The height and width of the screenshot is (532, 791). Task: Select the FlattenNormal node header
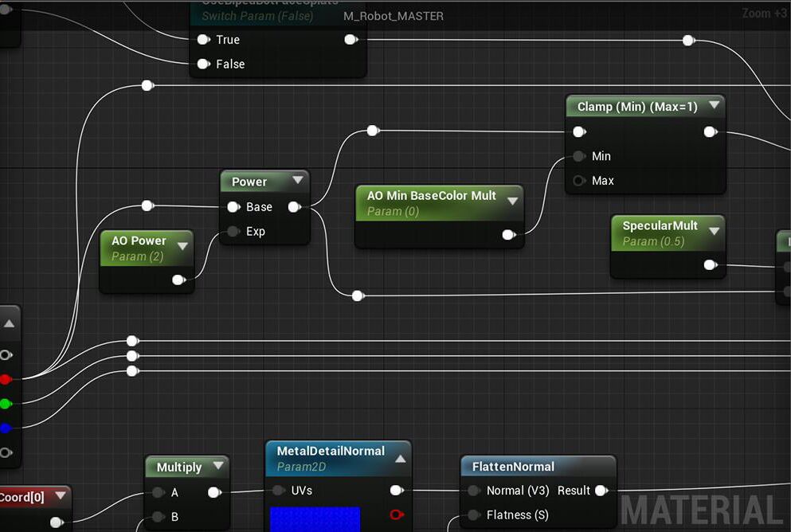click(513, 467)
